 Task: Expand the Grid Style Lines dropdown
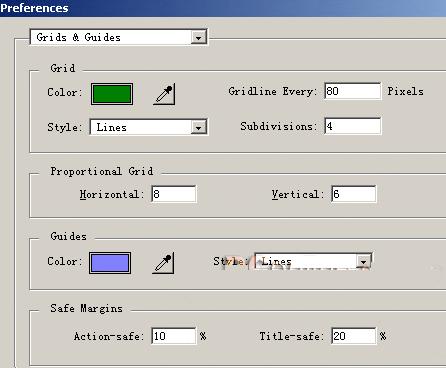pyautogui.click(x=149, y=127)
